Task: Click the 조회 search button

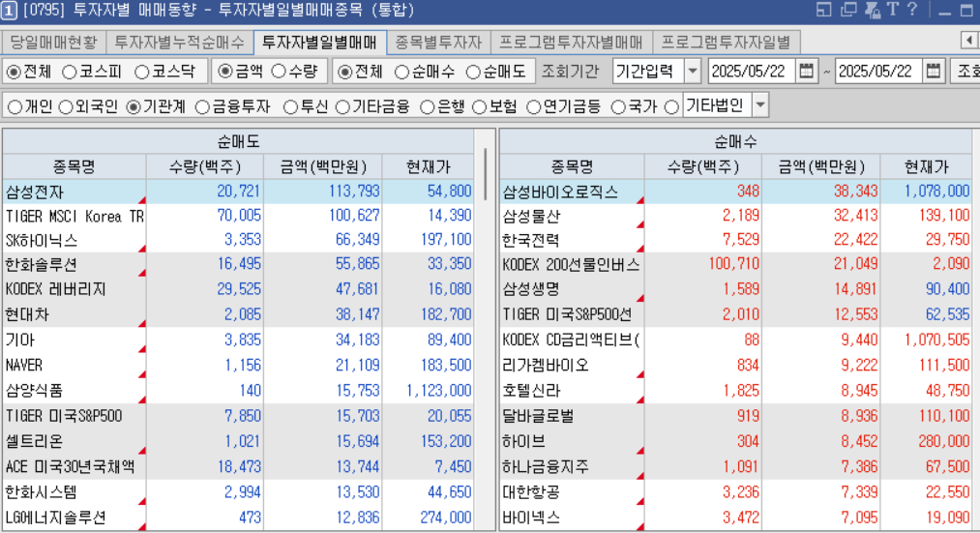Action: [x=965, y=71]
